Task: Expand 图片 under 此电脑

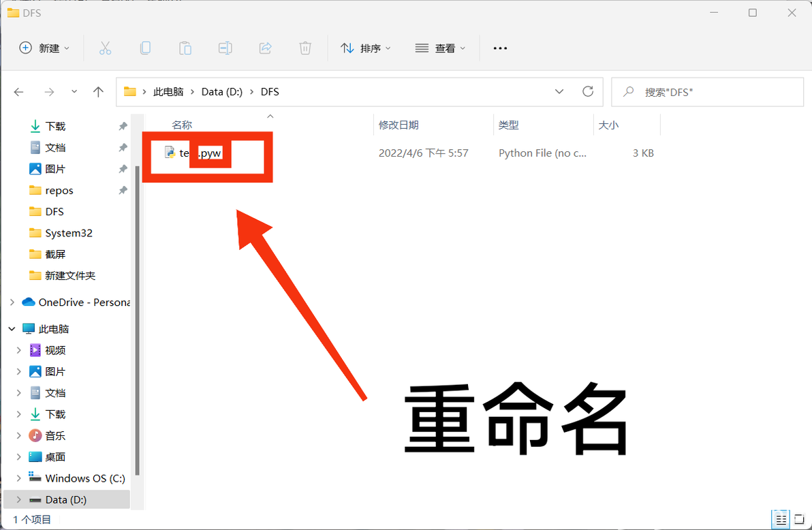Action: pos(18,371)
